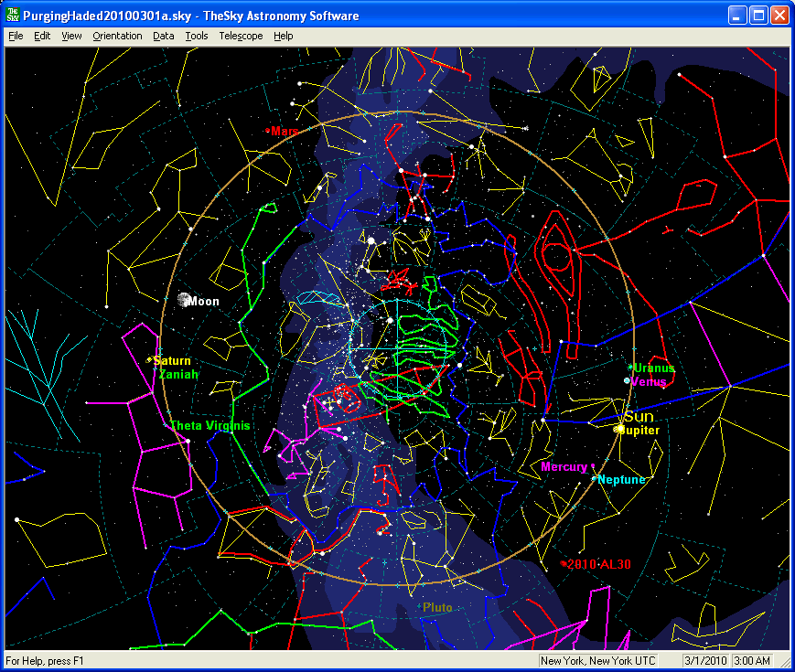This screenshot has height=672, width=795.
Task: Select asteroid 2010 AL30 marker
Action: (x=564, y=563)
